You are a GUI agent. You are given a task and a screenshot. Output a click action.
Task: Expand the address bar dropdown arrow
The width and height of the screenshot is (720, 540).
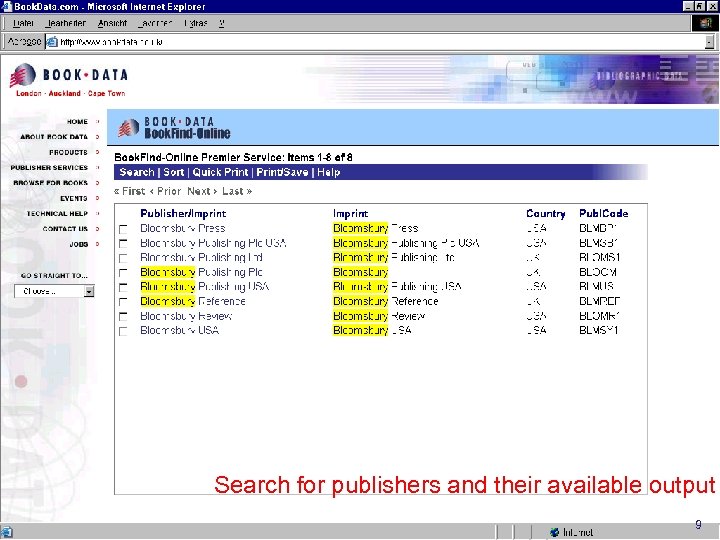coord(709,42)
